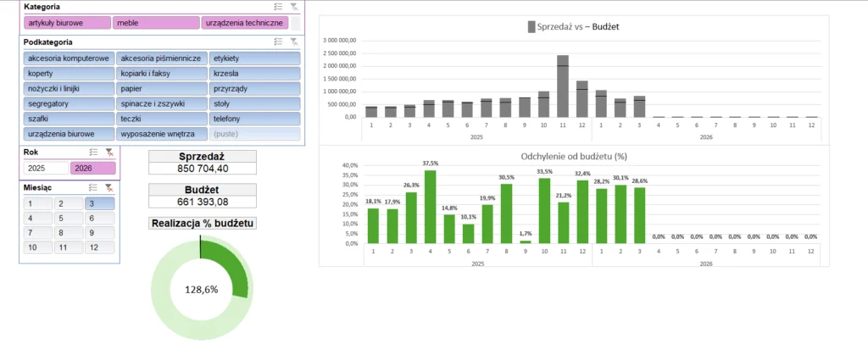The width and height of the screenshot is (868, 344).
Task: Clear the filter on the Miesiąc slicer
Action: click(x=108, y=187)
